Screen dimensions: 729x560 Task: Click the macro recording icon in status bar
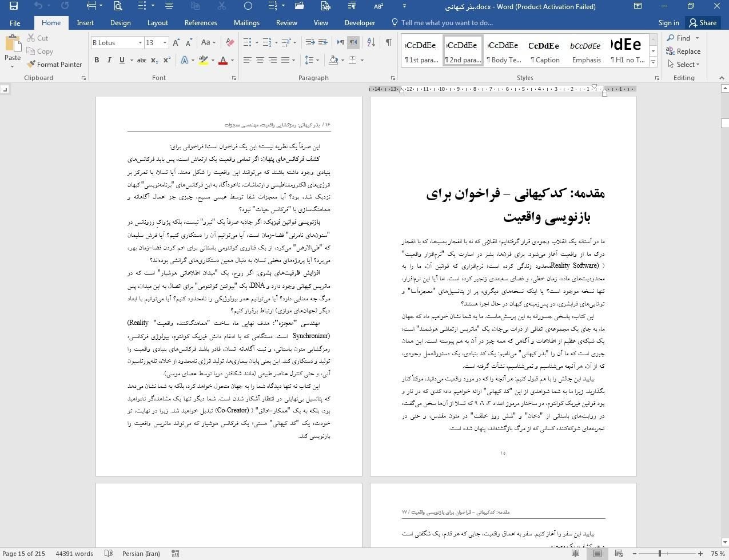176,553
